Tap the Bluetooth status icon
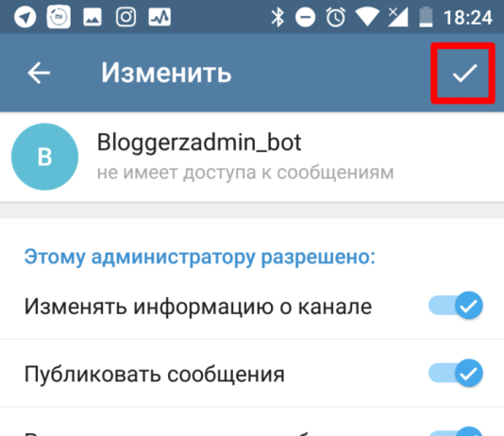Screen dimensions: 504x436 pos(277,17)
